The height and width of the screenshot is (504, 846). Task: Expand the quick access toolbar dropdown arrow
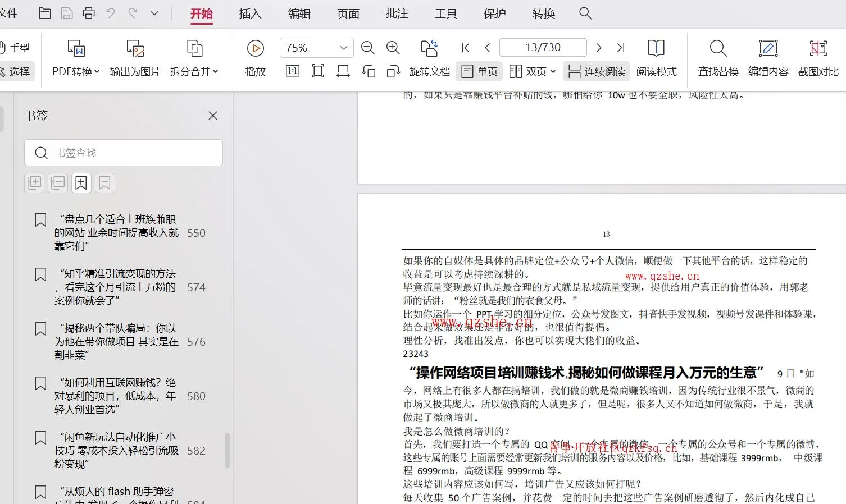click(x=154, y=13)
